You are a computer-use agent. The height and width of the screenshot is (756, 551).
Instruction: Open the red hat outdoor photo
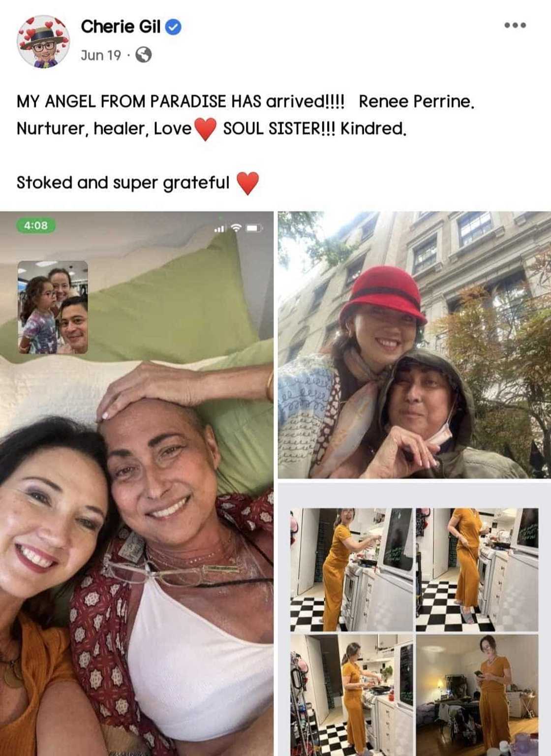[x=414, y=345]
